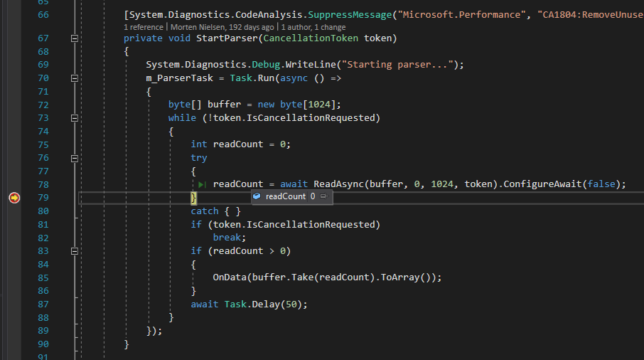Click the name readCount in data tip
644x360 pixels.
(x=286, y=196)
